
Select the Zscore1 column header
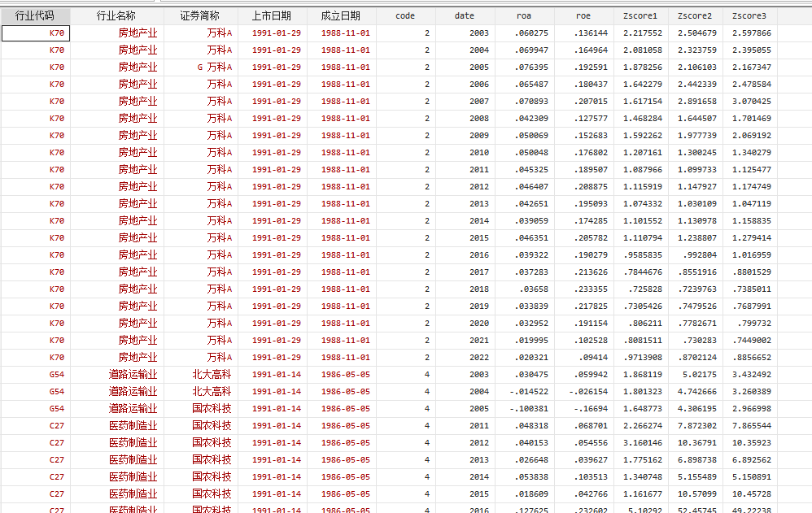pos(640,15)
